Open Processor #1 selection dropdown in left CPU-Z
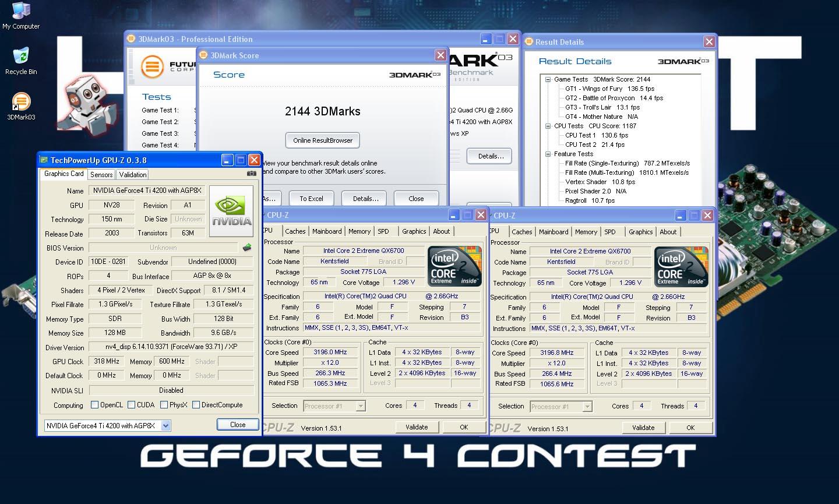Viewport: 839px width, 504px height. (361, 406)
